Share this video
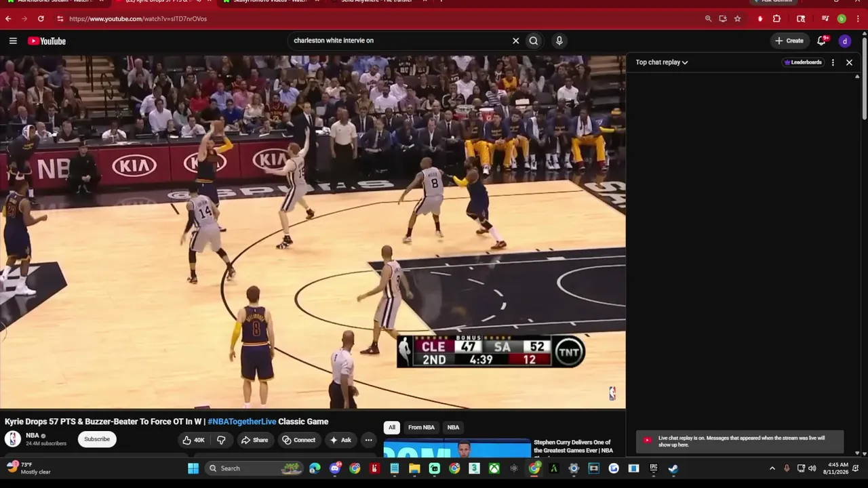Image resolution: width=868 pixels, height=488 pixels. [254, 440]
